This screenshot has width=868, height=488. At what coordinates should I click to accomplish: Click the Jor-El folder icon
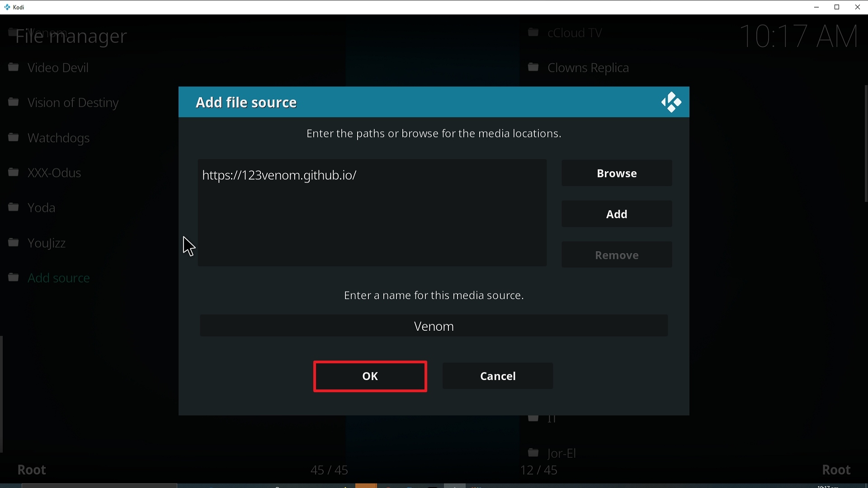click(x=533, y=452)
